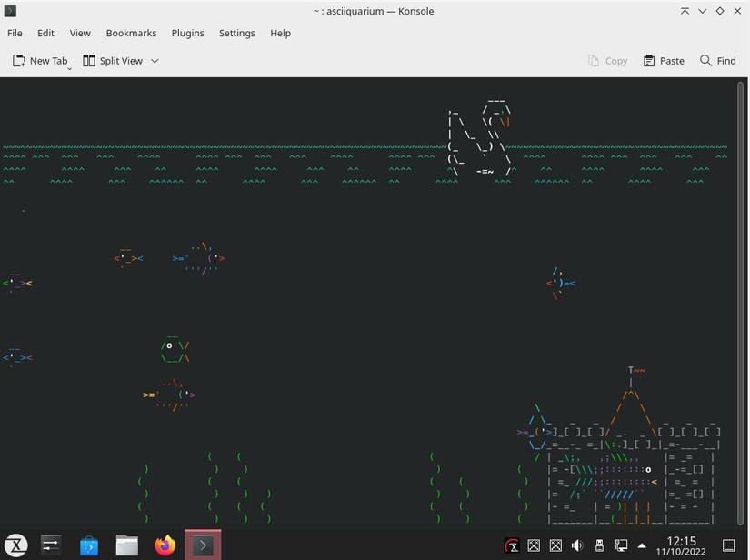Click the first sad-face tray icon
The width and height of the screenshot is (750, 560).
[534, 545]
